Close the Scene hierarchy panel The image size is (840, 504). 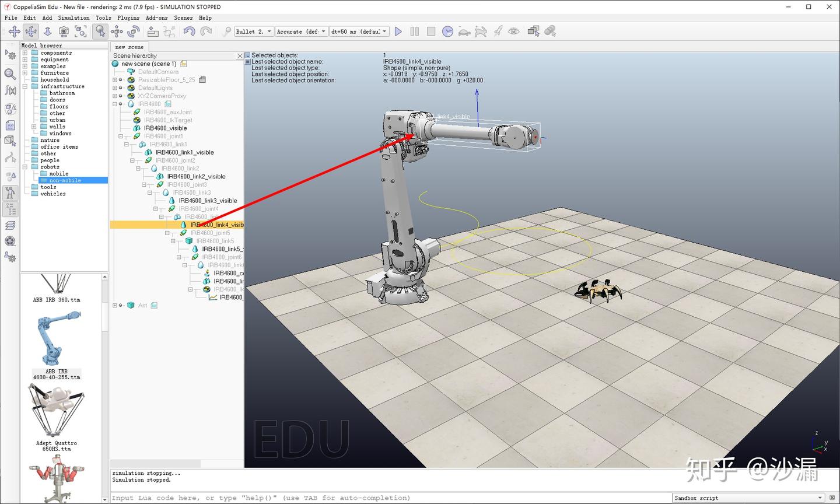(x=240, y=56)
